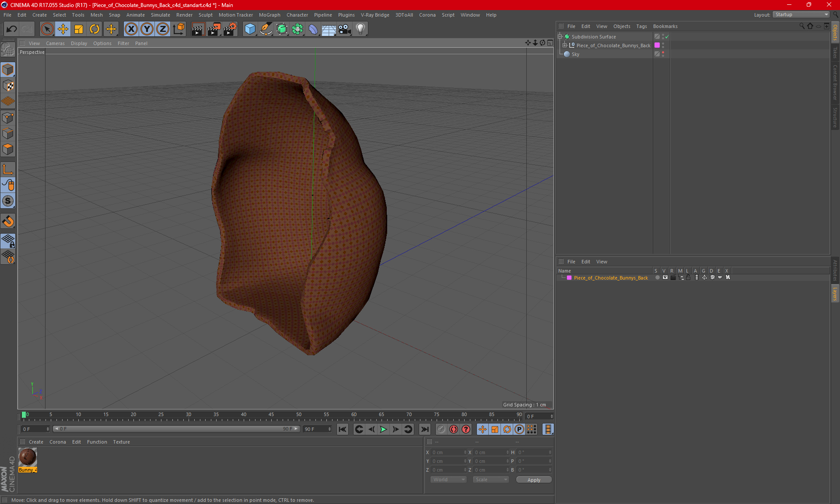The width and height of the screenshot is (840, 504).
Task: Toggle Z axis lock
Action: pyautogui.click(x=163, y=29)
